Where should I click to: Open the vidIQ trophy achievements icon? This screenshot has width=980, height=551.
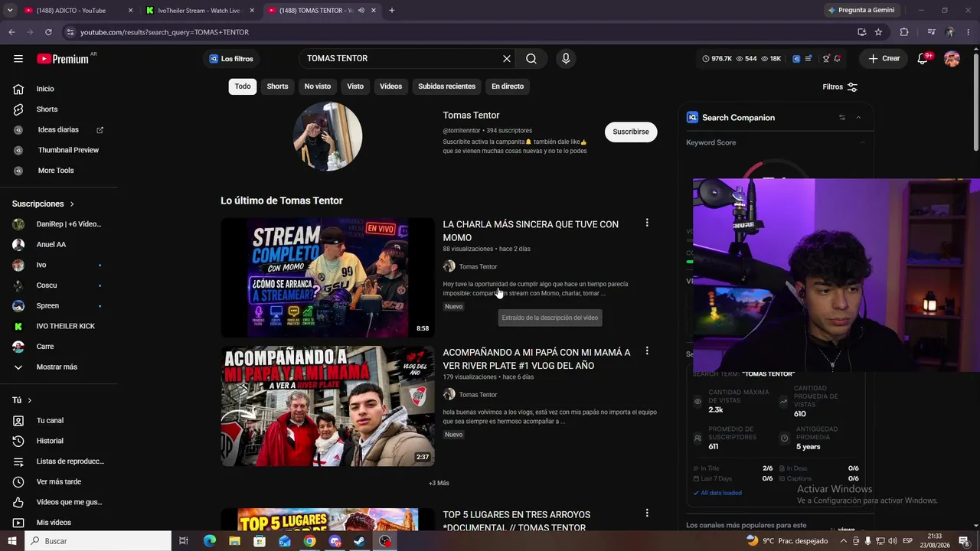click(826, 59)
